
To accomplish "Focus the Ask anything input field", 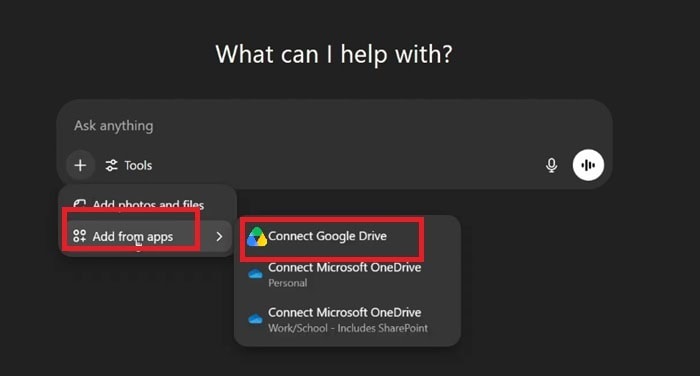I will [334, 126].
